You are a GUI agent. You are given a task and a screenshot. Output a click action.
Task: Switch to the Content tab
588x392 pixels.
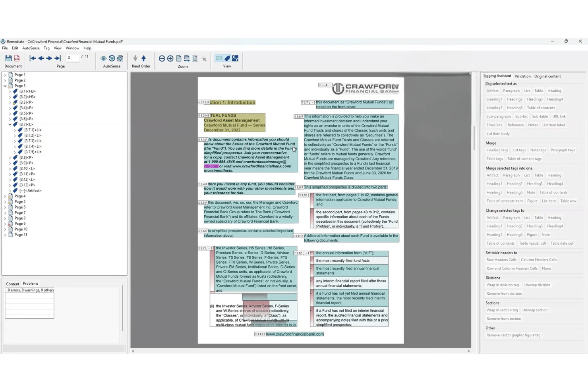(13, 284)
